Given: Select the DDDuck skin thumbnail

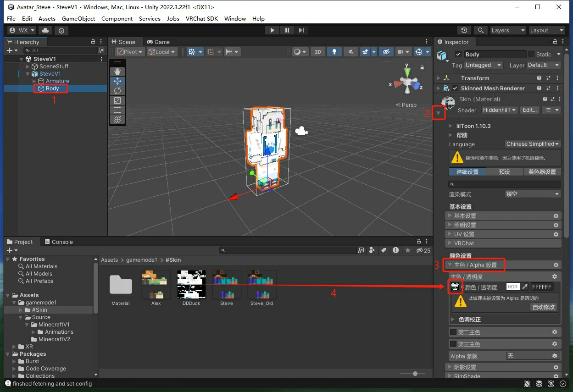Looking at the screenshot, I should [x=191, y=284].
